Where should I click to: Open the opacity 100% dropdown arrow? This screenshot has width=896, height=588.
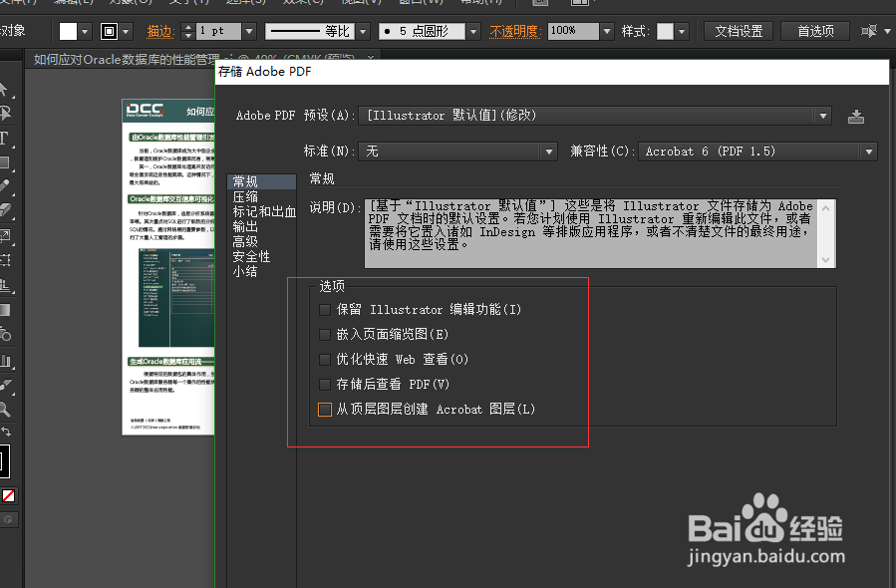point(607,31)
